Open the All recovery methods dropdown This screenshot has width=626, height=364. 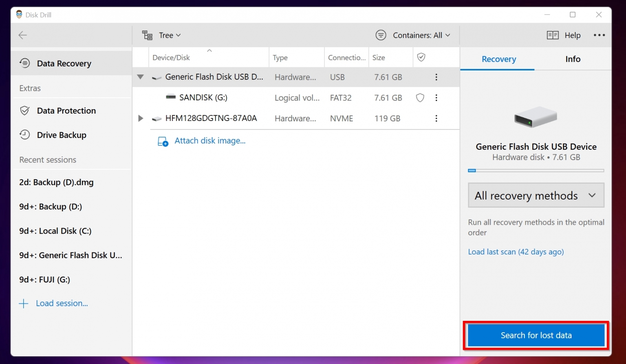click(x=536, y=195)
